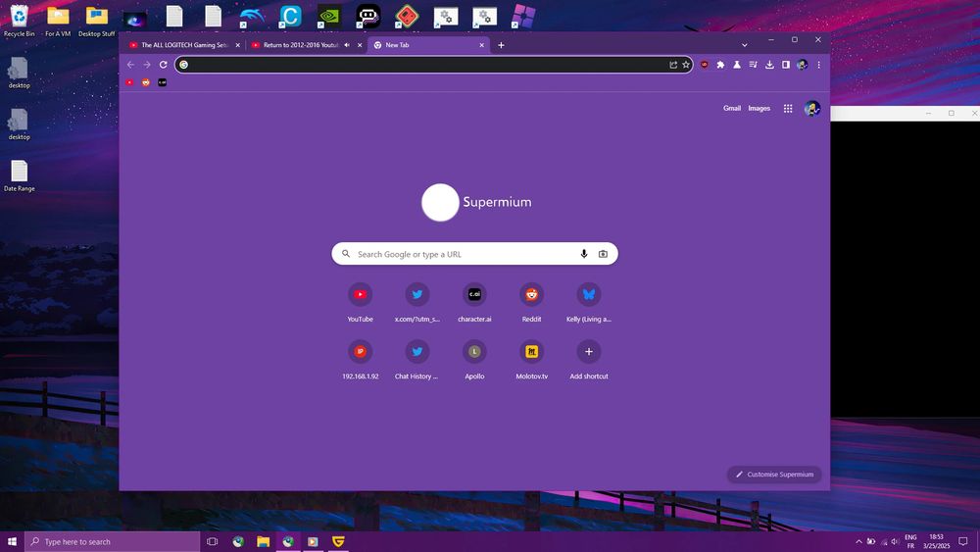The height and width of the screenshot is (552, 980).
Task: Open the Downloads icon in toolbar
Action: click(769, 65)
